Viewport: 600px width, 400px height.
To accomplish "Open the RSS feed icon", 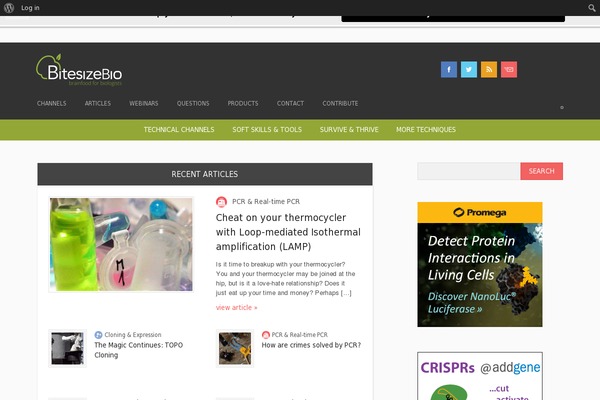I will pyautogui.click(x=489, y=70).
